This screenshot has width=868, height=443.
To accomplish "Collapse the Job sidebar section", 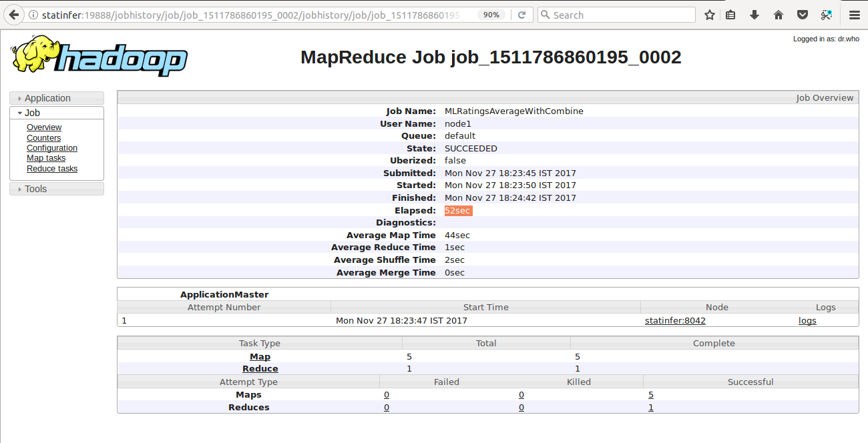I will (x=57, y=113).
